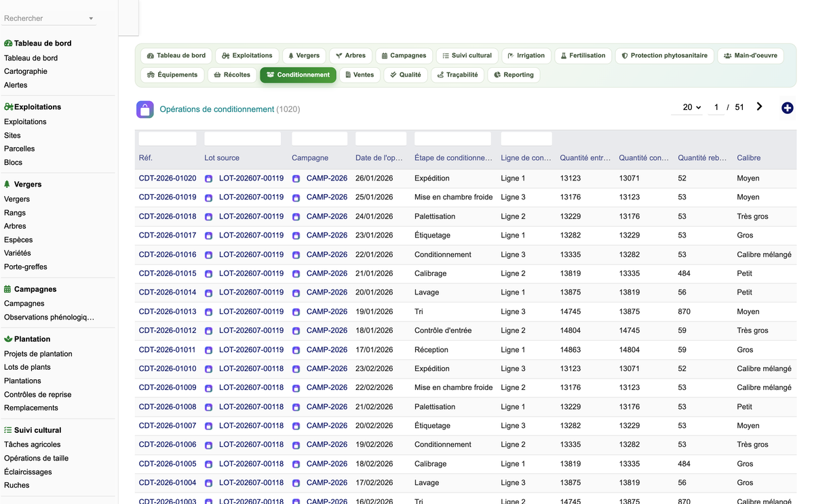Select the active Conditionnement tab
This screenshot has width=814, height=504.
click(x=298, y=75)
